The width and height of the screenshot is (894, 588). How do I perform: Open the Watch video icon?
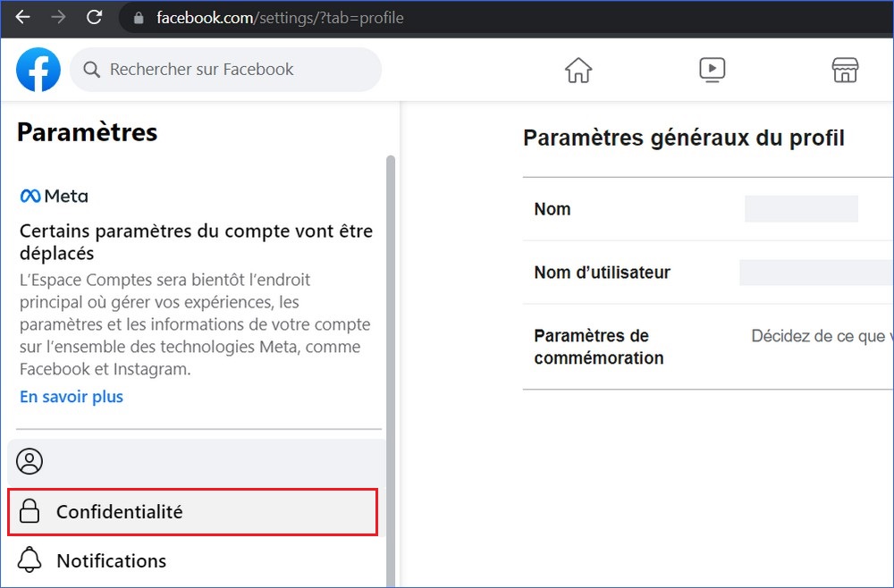click(712, 70)
